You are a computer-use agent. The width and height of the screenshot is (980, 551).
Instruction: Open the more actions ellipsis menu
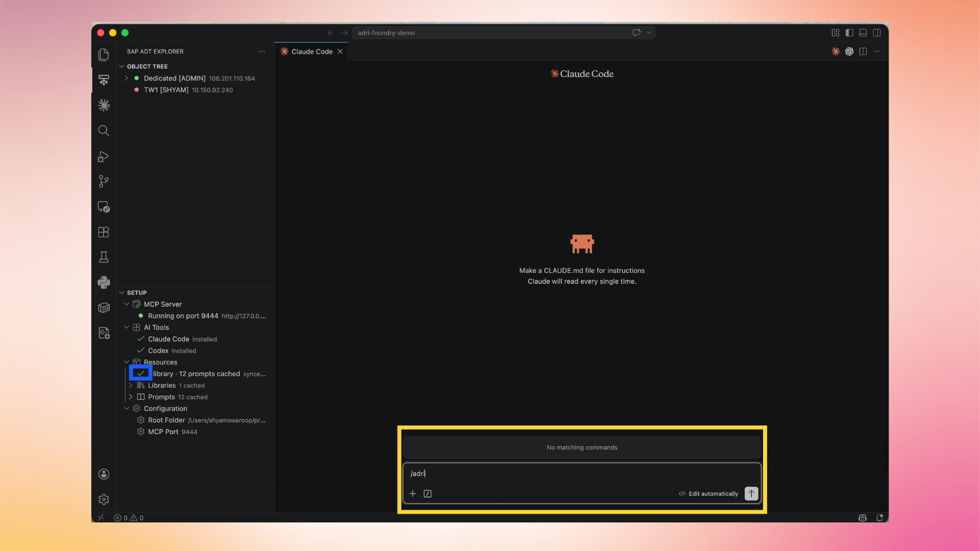[x=877, y=51]
